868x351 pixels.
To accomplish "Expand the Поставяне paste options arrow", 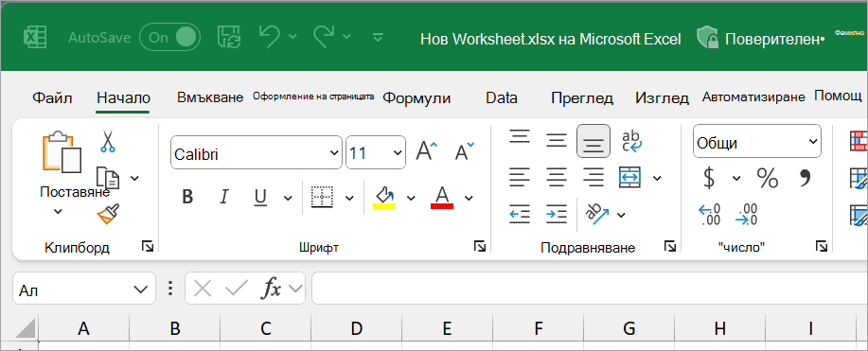I will [58, 211].
